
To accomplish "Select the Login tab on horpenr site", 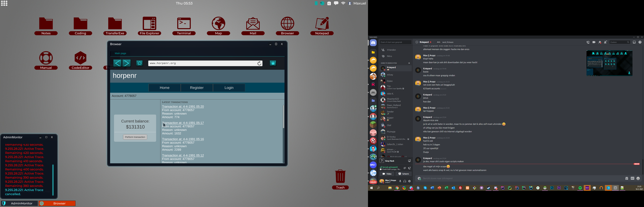I will pos(229,88).
